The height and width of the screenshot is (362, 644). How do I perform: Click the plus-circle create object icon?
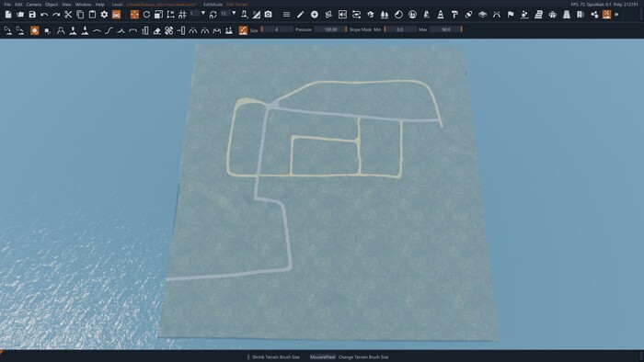pos(315,15)
